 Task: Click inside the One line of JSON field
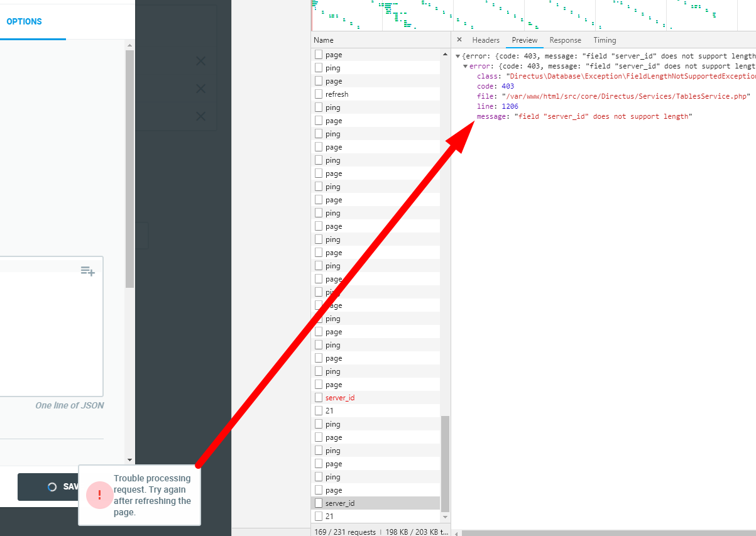point(52,327)
